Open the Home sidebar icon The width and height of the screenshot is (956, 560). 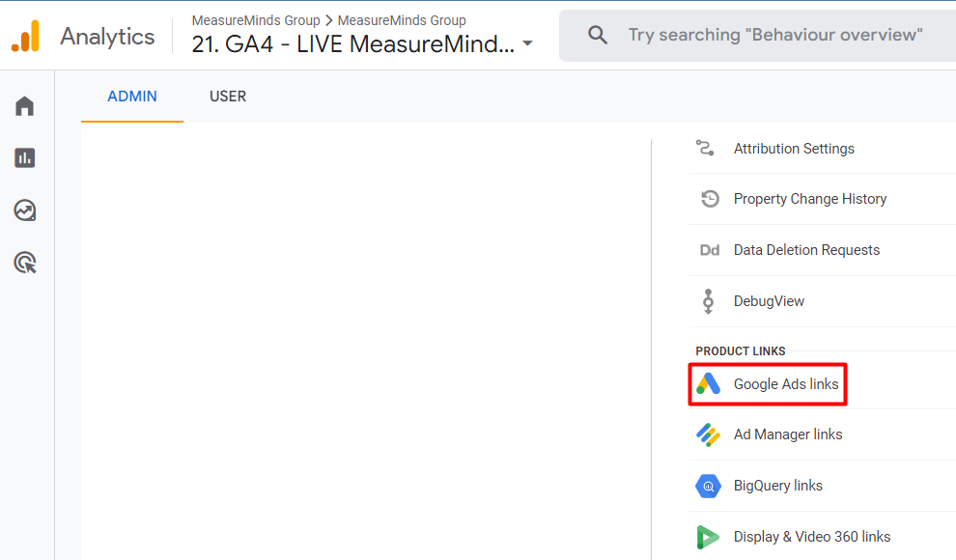coord(24,106)
